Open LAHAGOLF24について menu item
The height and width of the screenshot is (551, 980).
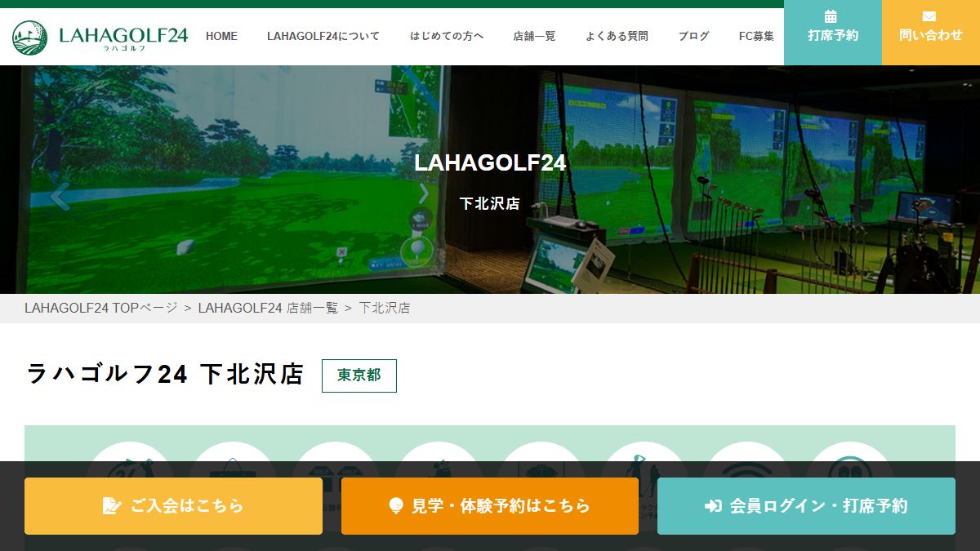(x=323, y=36)
